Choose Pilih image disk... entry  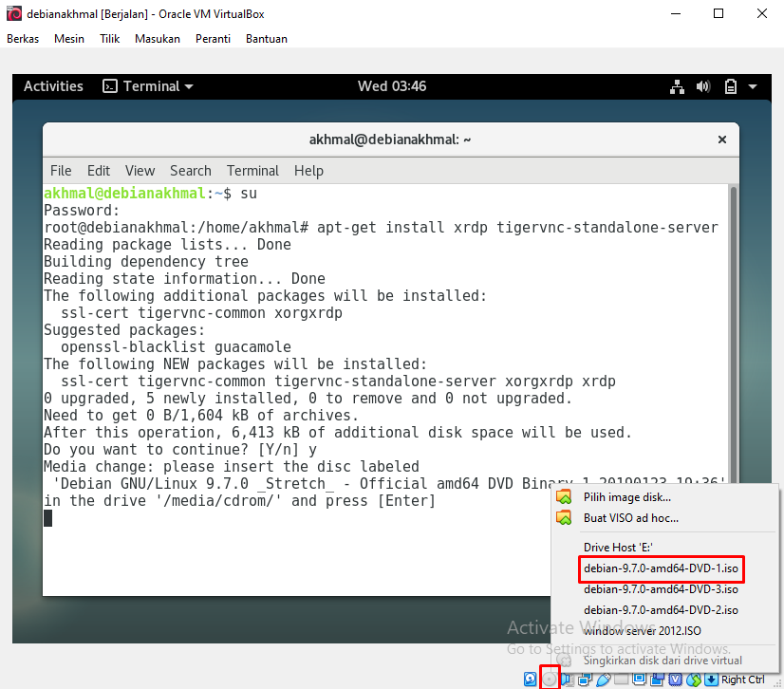click(664, 497)
